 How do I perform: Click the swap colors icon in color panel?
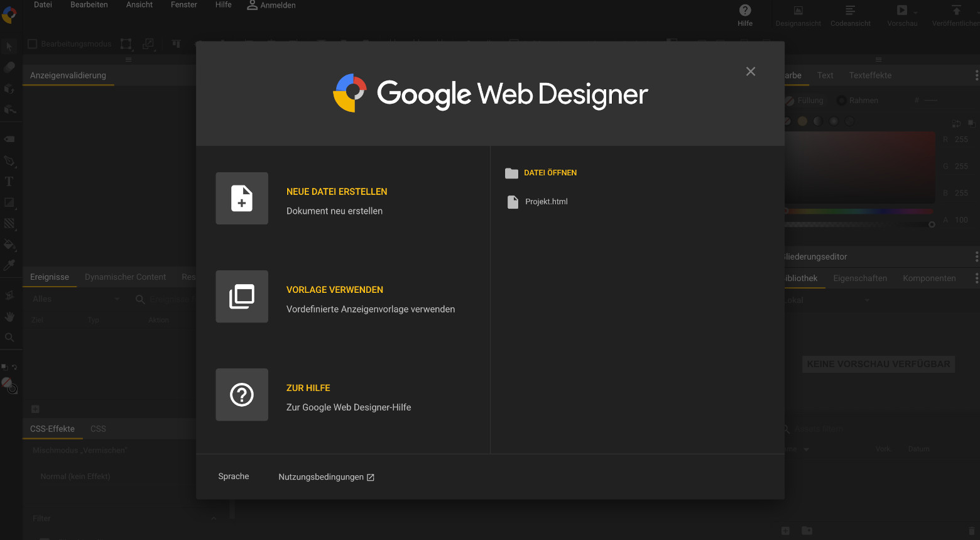[x=956, y=123]
